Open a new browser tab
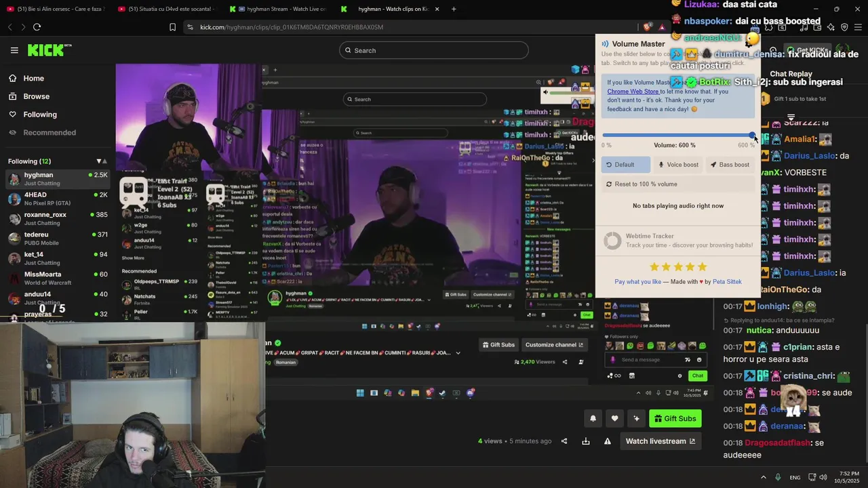Screen dimensions: 868x488 [454, 9]
